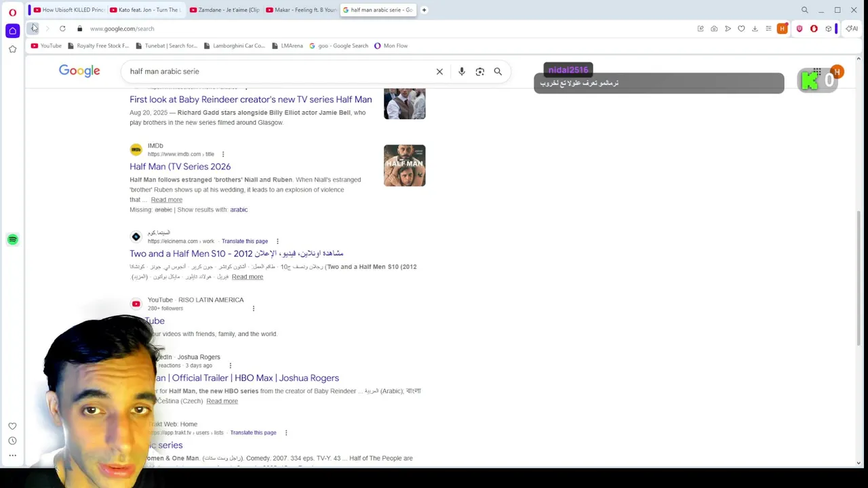Viewport: 868px width, 488px height.
Task: Open the extensions cube icon
Action: [828, 28]
